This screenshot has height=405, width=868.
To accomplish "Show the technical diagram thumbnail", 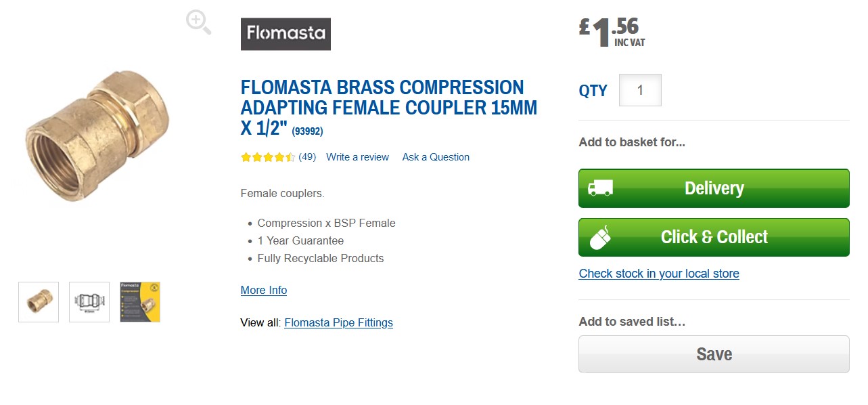I will (x=89, y=302).
